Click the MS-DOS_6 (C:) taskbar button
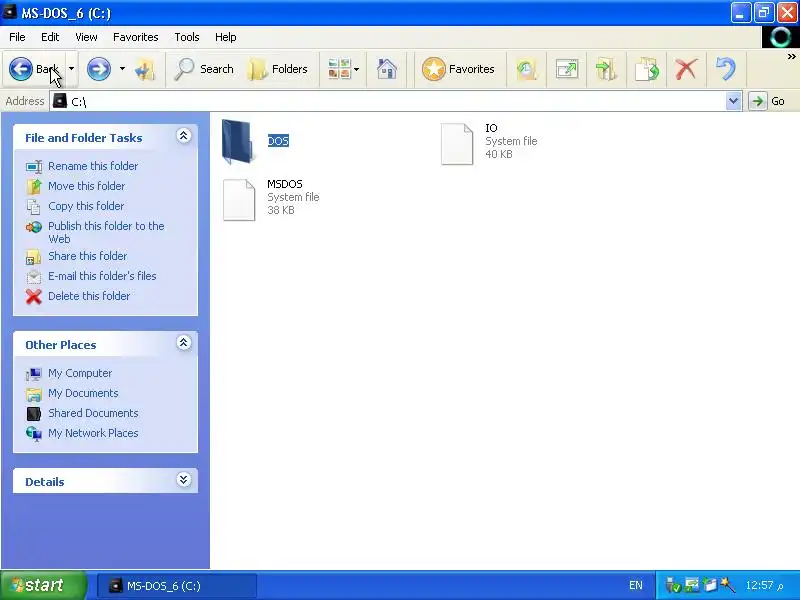Screen dimensions: 800x600 [x=177, y=586]
